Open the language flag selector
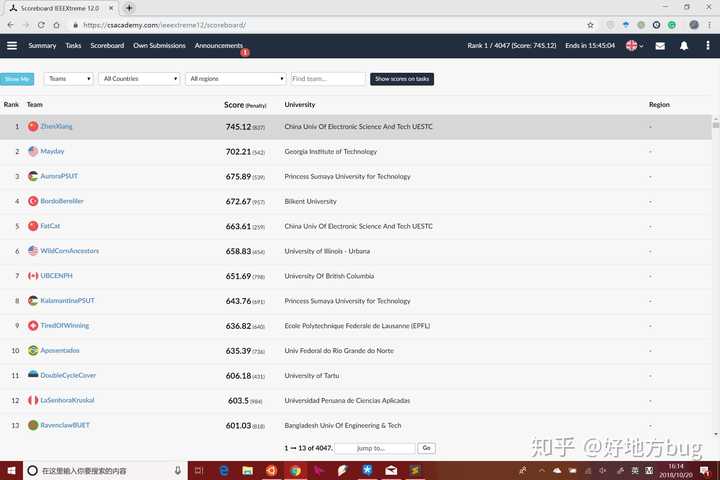Image resolution: width=720 pixels, height=480 pixels. pos(635,45)
